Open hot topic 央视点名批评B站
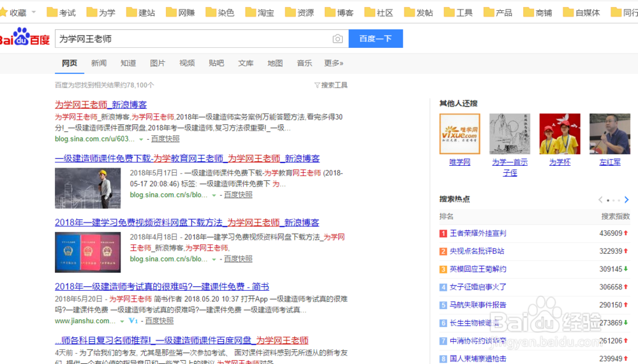 point(477,251)
